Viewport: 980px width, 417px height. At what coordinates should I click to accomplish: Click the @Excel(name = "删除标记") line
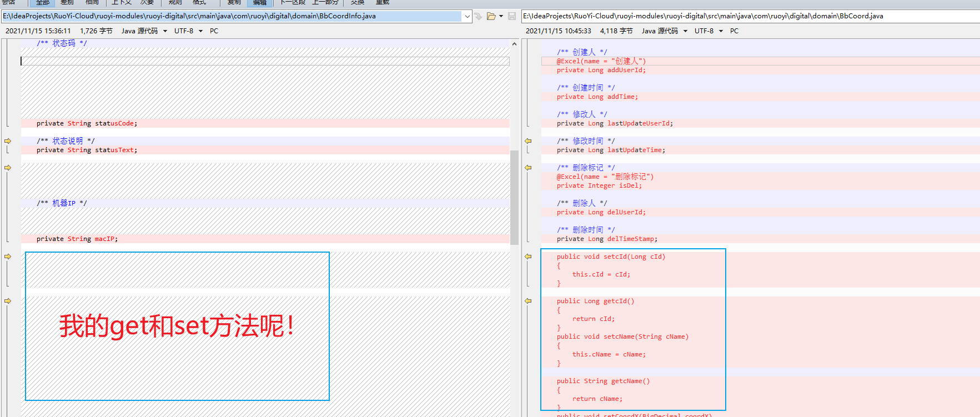coord(605,177)
